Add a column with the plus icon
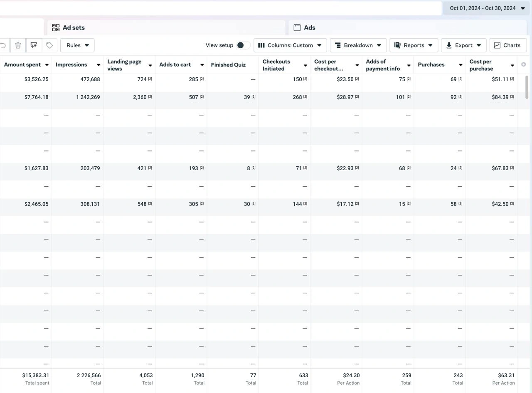The width and height of the screenshot is (532, 393). pyautogui.click(x=523, y=64)
